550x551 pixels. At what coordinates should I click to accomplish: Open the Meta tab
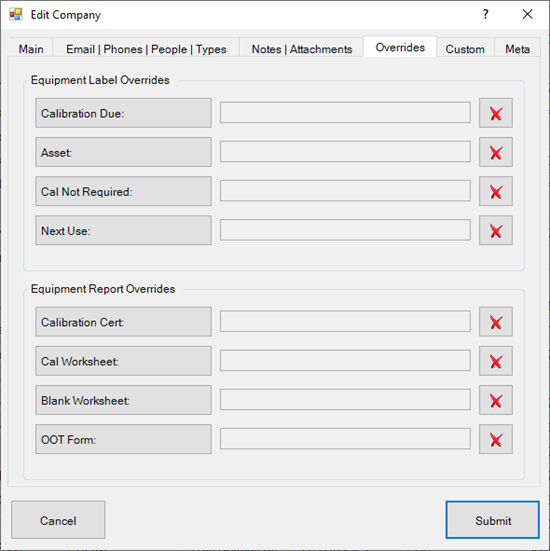(x=517, y=49)
